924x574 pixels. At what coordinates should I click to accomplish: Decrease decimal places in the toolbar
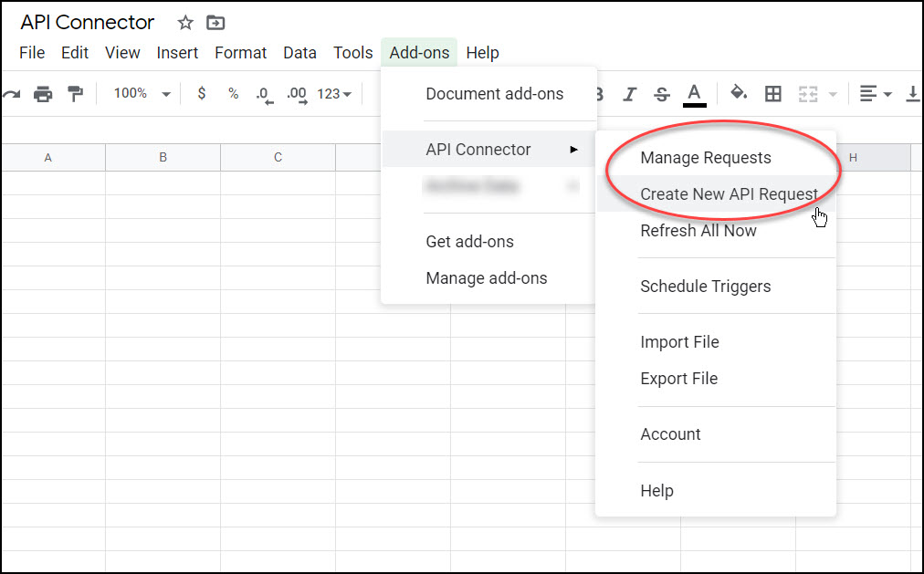coord(264,94)
